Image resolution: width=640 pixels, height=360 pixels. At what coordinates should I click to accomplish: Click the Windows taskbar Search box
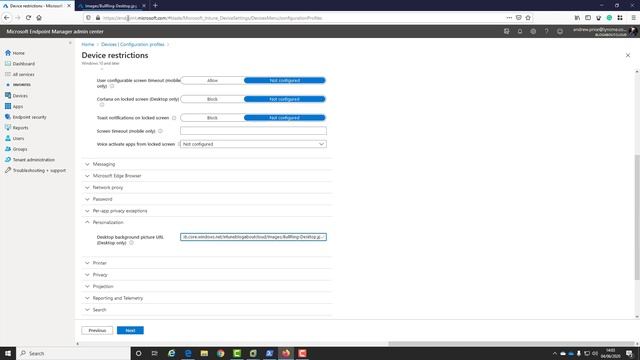(x=73, y=353)
